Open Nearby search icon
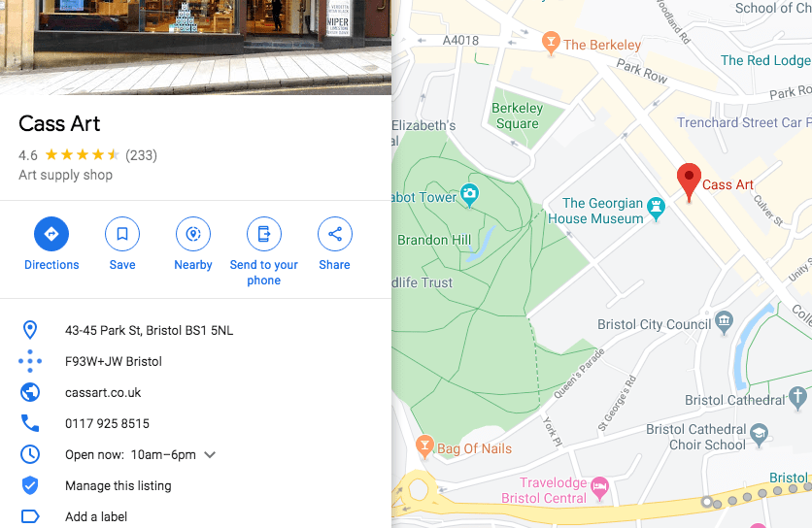 coord(193,234)
